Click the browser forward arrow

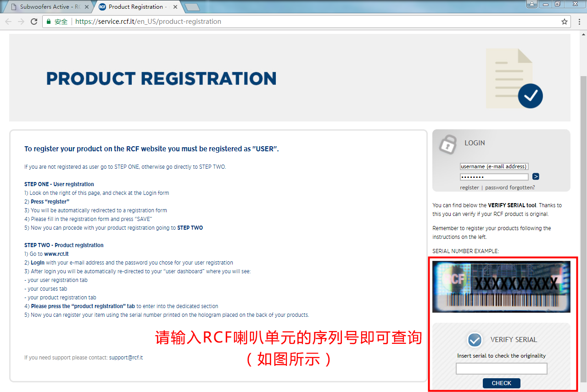[x=21, y=22]
